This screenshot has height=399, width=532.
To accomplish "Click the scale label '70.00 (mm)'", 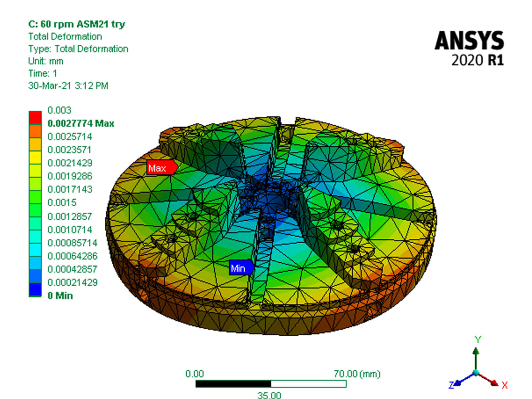I will (x=357, y=374).
